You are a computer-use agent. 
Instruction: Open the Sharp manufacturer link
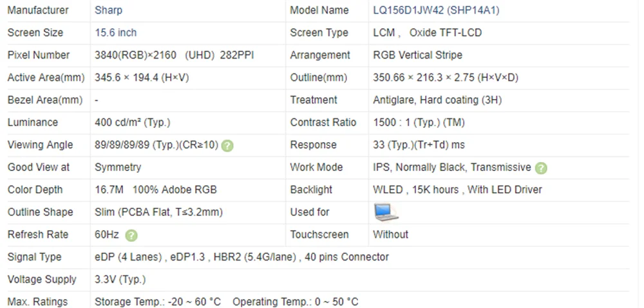point(108,10)
